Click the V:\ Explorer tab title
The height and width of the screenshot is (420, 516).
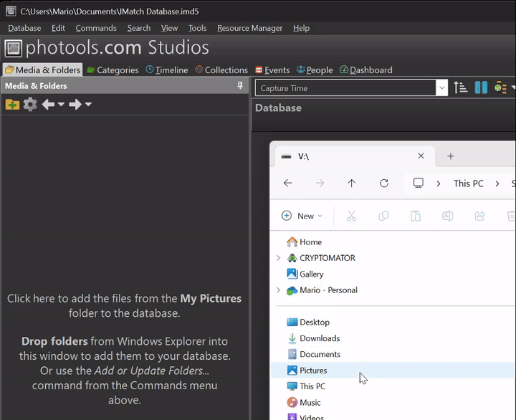(x=303, y=156)
